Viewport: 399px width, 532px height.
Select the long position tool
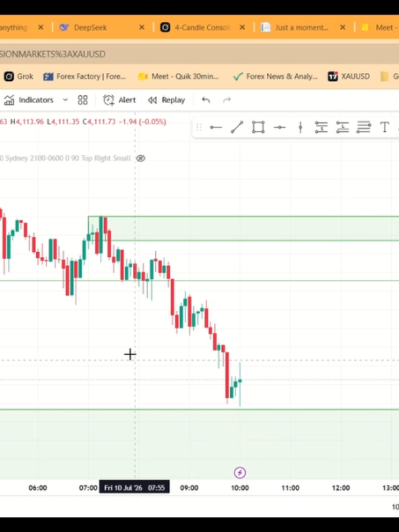tap(342, 127)
